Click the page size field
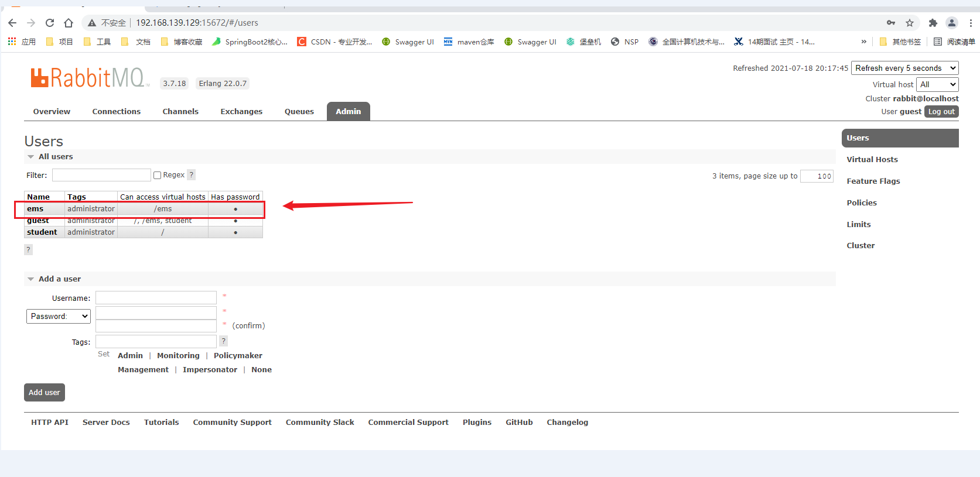This screenshot has width=980, height=477. [817, 176]
